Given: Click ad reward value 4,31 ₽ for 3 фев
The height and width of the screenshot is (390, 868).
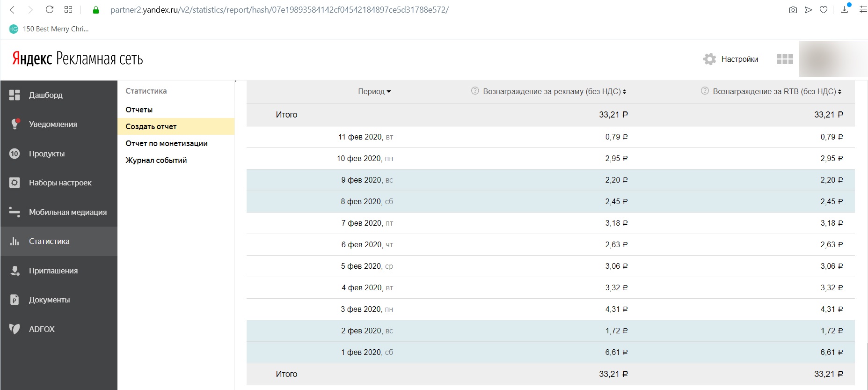Looking at the screenshot, I should (x=616, y=309).
